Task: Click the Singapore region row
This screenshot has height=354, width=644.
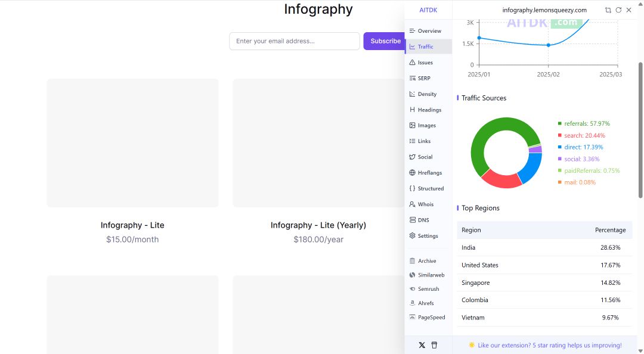Action: [x=544, y=282]
